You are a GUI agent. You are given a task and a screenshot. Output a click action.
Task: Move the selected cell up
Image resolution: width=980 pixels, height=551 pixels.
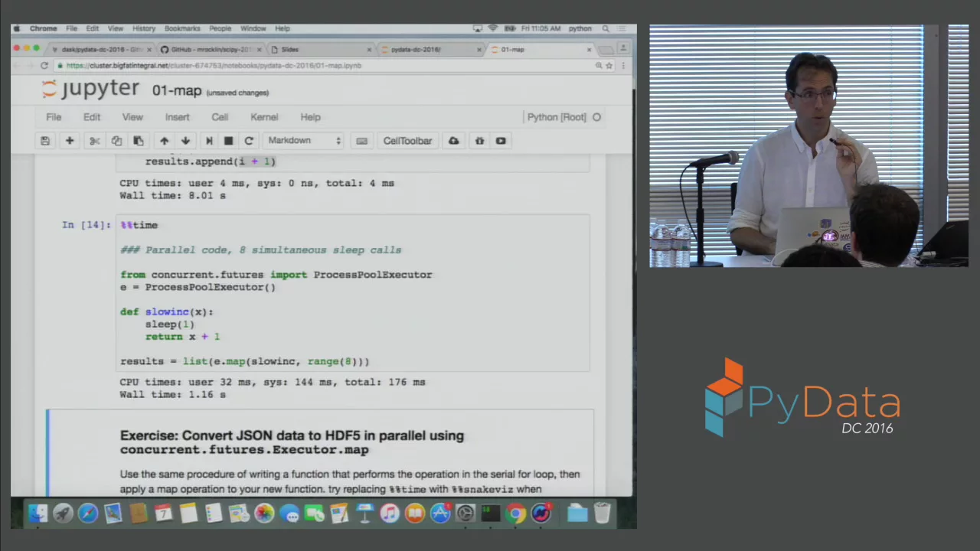tap(164, 141)
